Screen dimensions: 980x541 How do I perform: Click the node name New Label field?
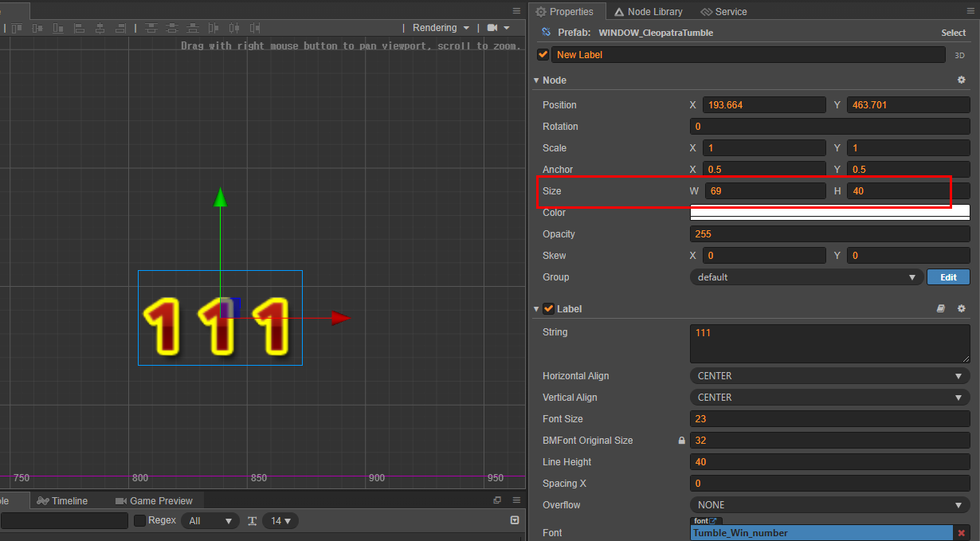click(x=748, y=55)
